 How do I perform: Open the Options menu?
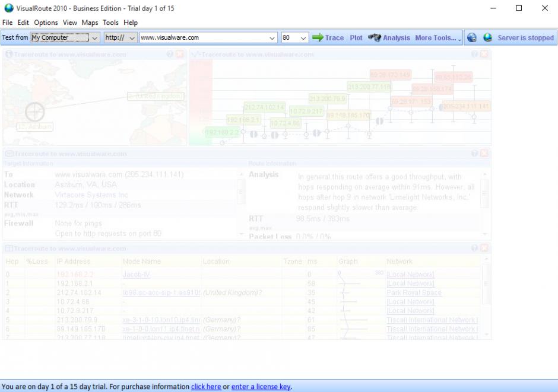pyautogui.click(x=46, y=23)
